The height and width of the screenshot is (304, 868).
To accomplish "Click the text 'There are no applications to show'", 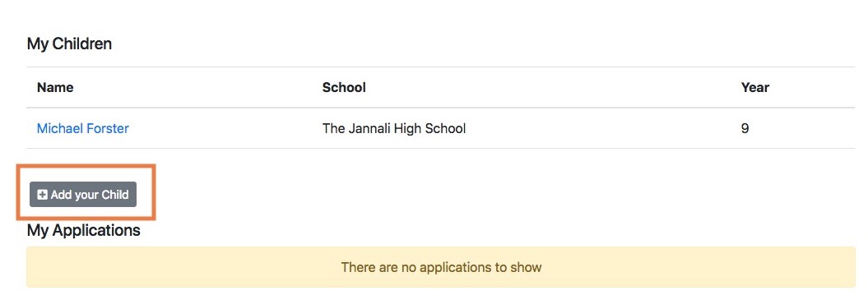I will [x=441, y=268].
